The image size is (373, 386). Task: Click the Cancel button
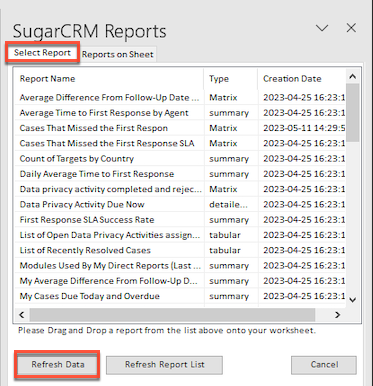point(324,365)
